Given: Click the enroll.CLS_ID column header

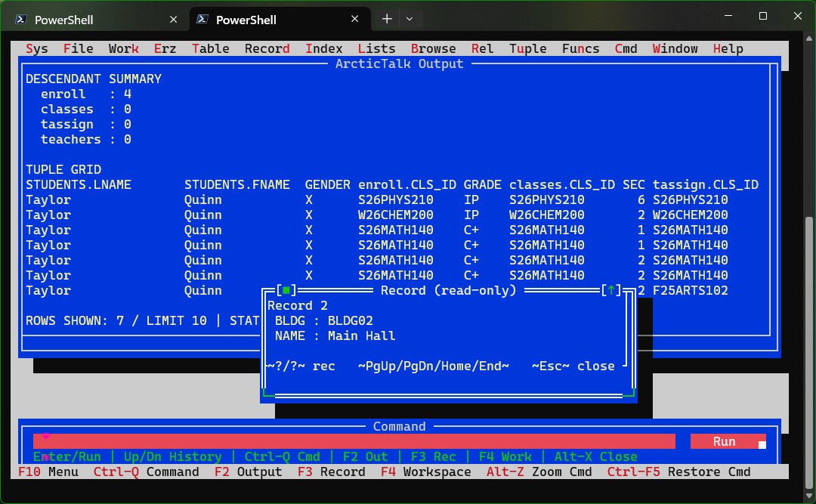Looking at the screenshot, I should [407, 185].
